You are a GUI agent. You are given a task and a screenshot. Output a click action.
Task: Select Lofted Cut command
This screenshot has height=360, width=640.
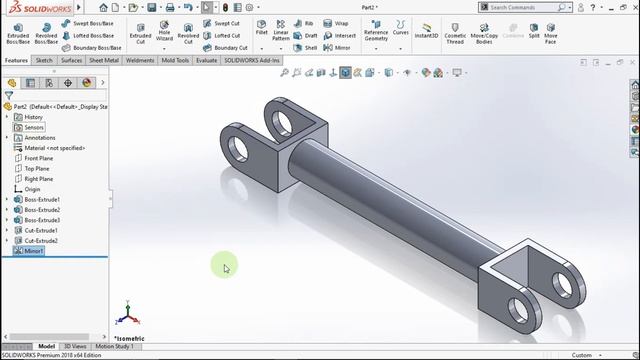point(222,36)
